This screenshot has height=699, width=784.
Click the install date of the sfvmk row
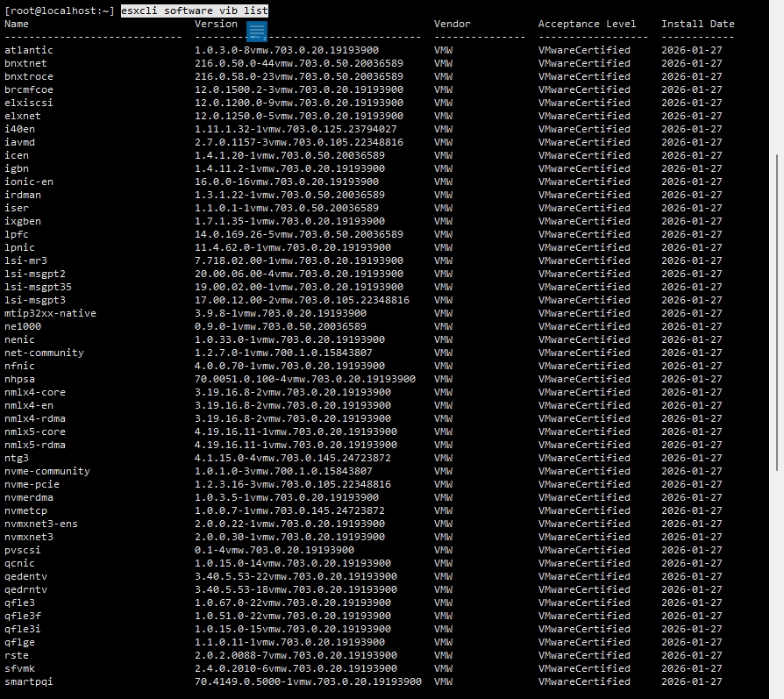(692, 668)
